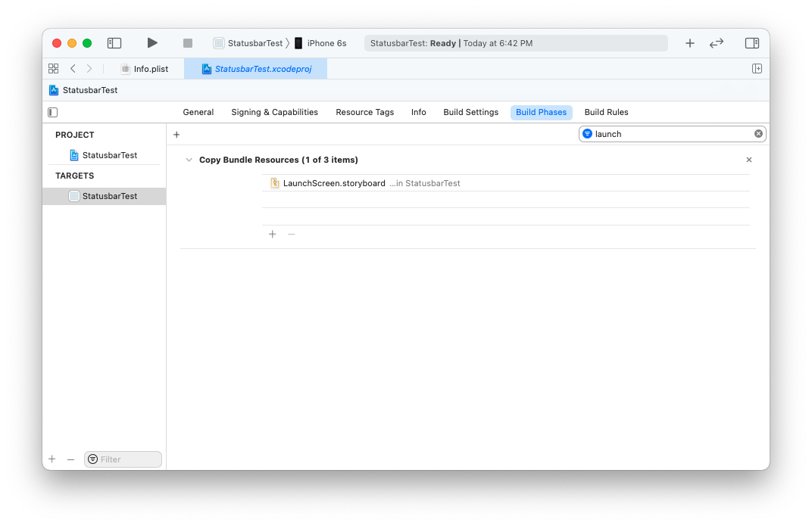This screenshot has width=812, height=526.
Task: Click the PROJECT section header
Action: tap(74, 135)
